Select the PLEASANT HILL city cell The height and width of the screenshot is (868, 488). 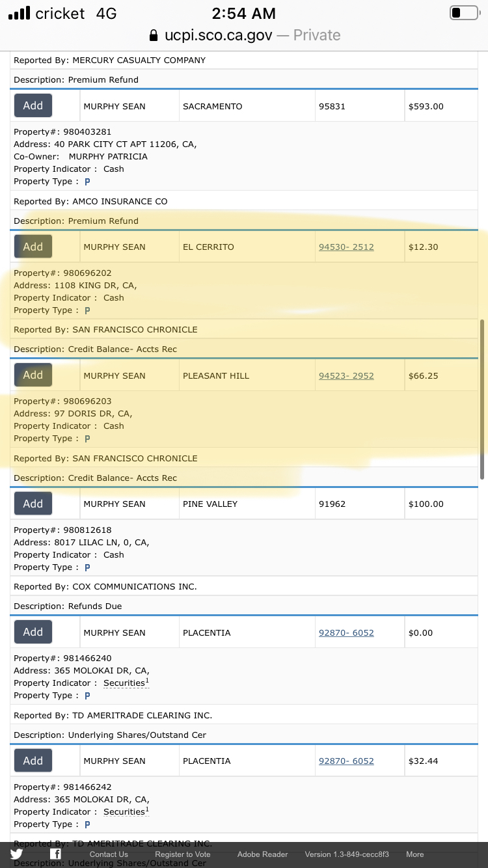point(247,375)
